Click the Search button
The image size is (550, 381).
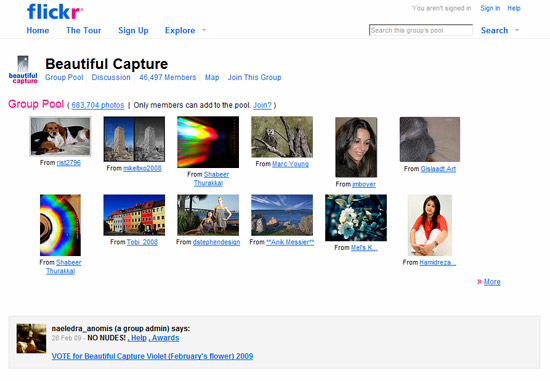pyautogui.click(x=495, y=31)
